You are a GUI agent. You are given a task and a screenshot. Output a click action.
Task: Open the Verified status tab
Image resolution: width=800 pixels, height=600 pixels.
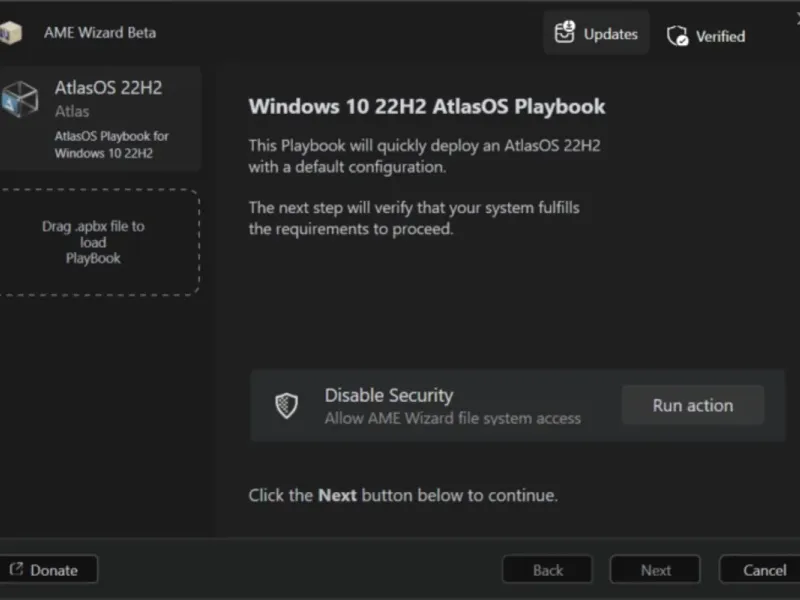tap(707, 36)
